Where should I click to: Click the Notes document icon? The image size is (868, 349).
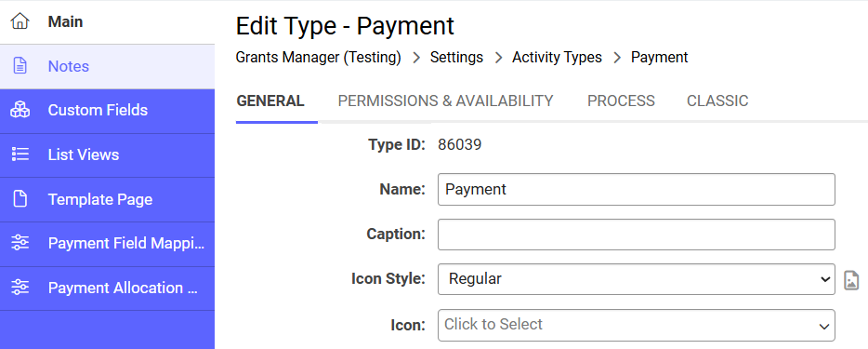pyautogui.click(x=20, y=66)
